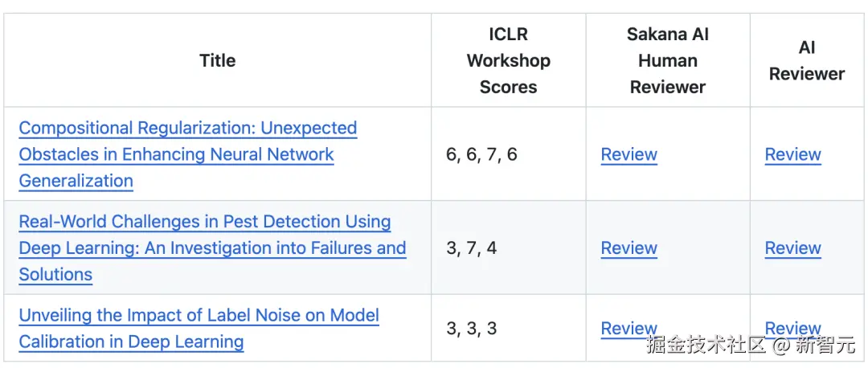
Task: Open the Unveiling the Impact of Label Noise paper
Action: pos(199,316)
